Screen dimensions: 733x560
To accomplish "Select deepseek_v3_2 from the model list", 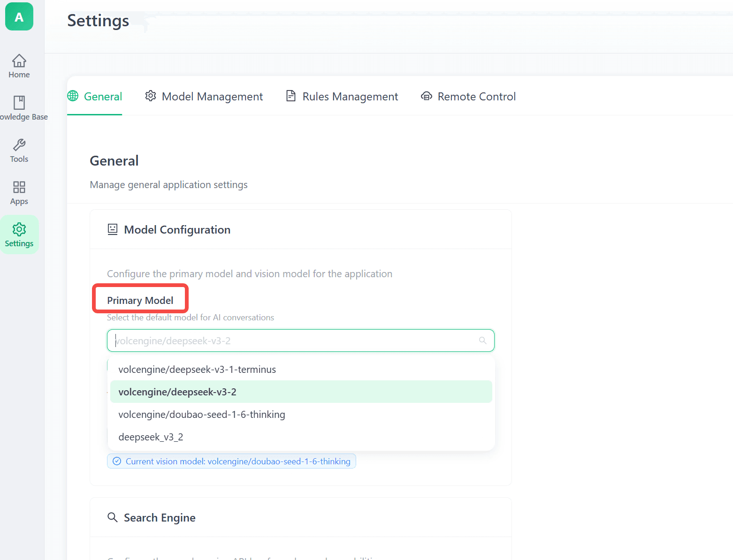I will click(x=151, y=437).
